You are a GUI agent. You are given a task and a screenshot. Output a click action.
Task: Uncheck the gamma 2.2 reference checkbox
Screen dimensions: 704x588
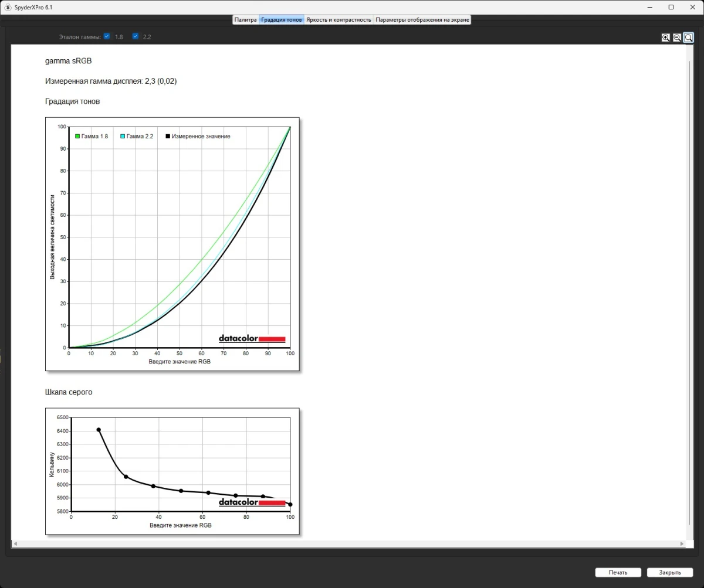click(136, 36)
